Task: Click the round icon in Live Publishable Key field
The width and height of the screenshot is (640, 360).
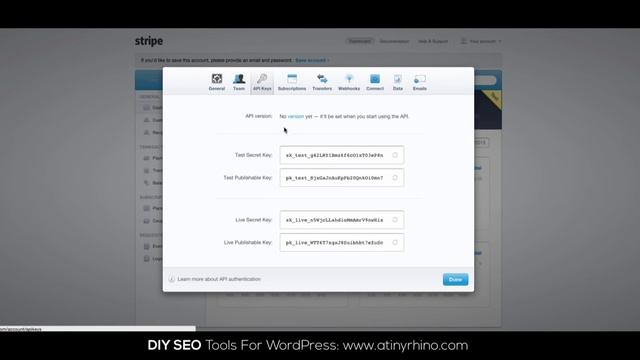Action: point(395,242)
